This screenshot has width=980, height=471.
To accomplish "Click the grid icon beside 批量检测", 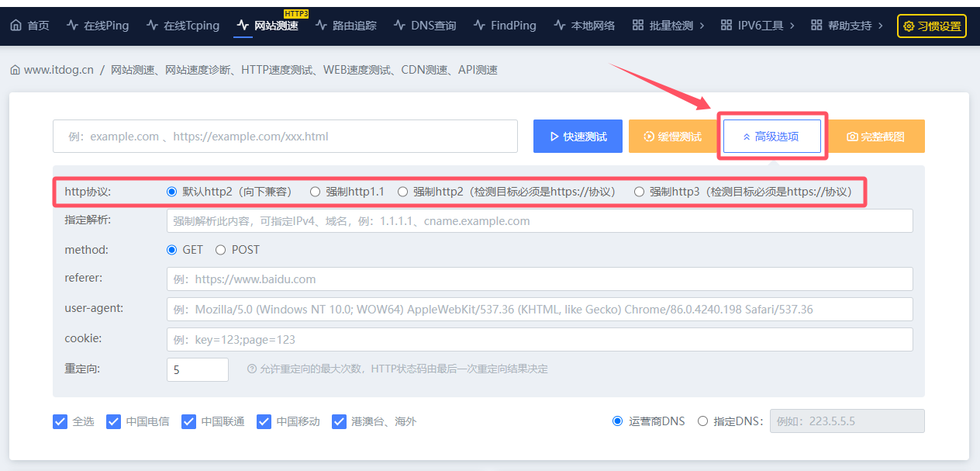I will coord(637,26).
